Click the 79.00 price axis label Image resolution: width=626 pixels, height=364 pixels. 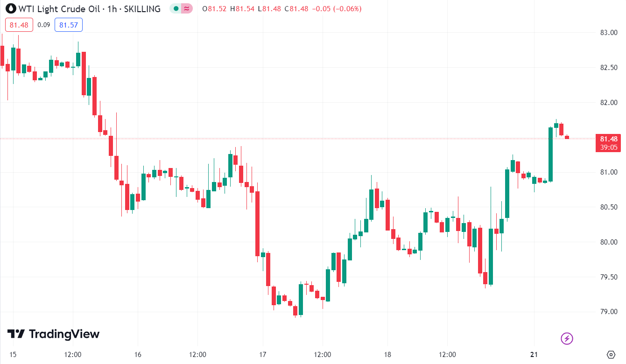608,312
